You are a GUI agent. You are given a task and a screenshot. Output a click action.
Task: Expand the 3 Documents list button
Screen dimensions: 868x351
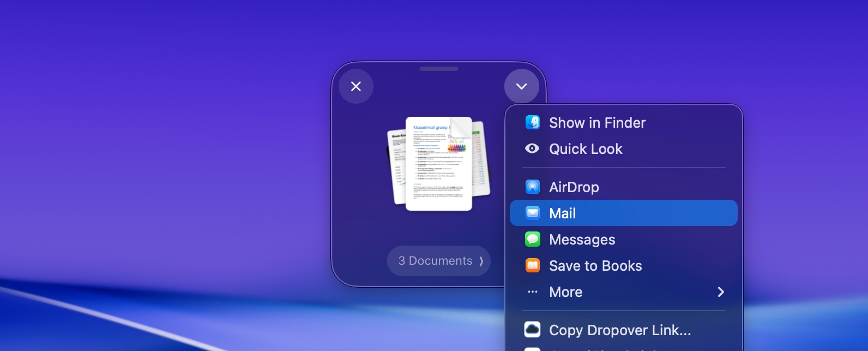(439, 261)
